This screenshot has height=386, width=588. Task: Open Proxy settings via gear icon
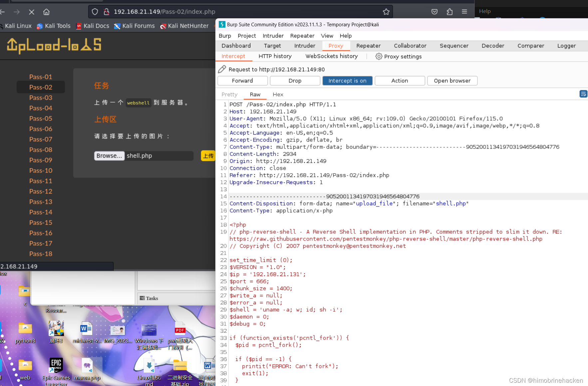379,56
